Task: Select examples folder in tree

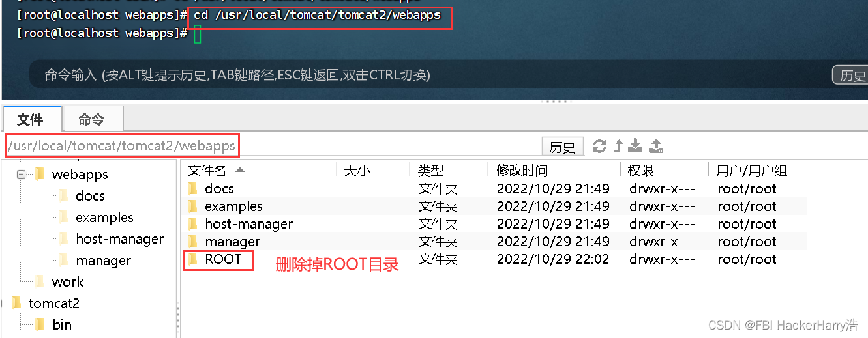Action: tap(104, 217)
